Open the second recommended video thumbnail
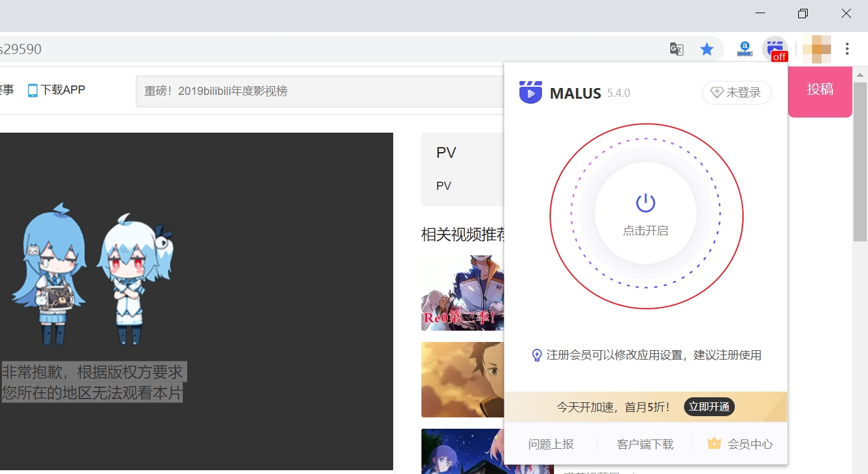 tap(462, 380)
